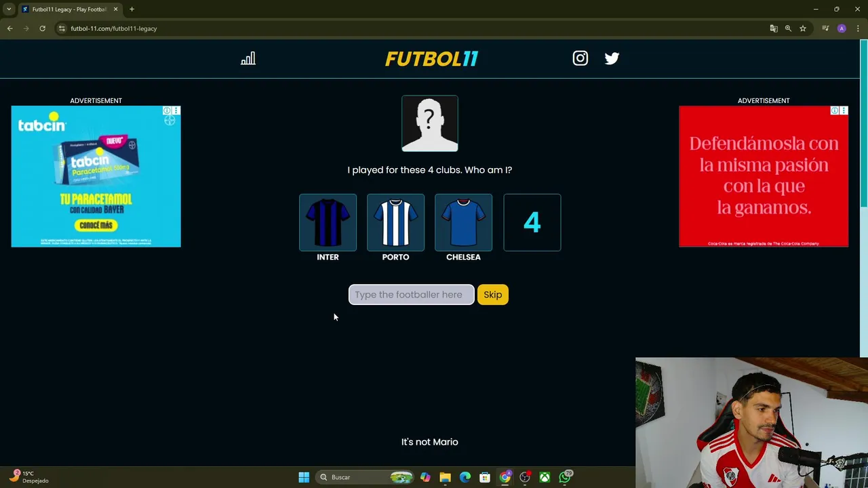This screenshot has width=868, height=488.
Task: Open the Chrome three-dot menu
Action: coord(858,28)
